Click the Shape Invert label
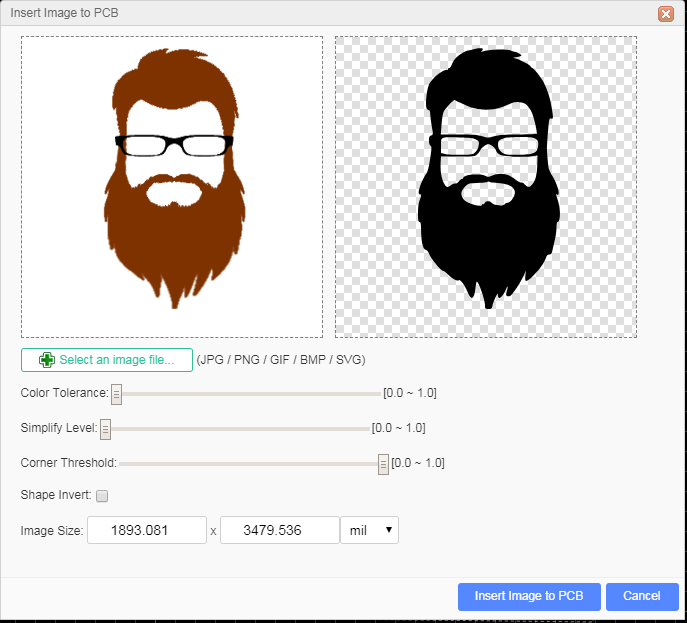The image size is (687, 623). pyautogui.click(x=56, y=495)
